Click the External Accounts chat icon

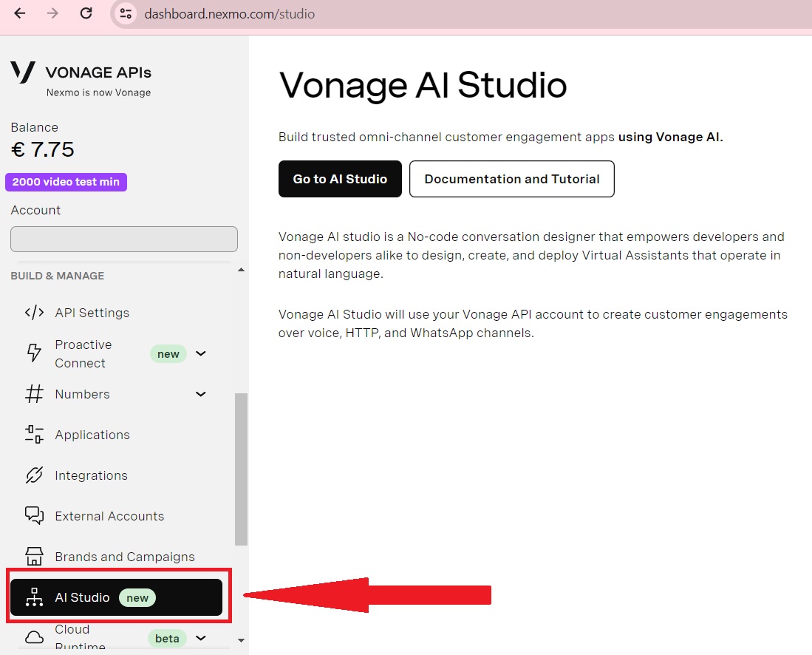click(34, 515)
